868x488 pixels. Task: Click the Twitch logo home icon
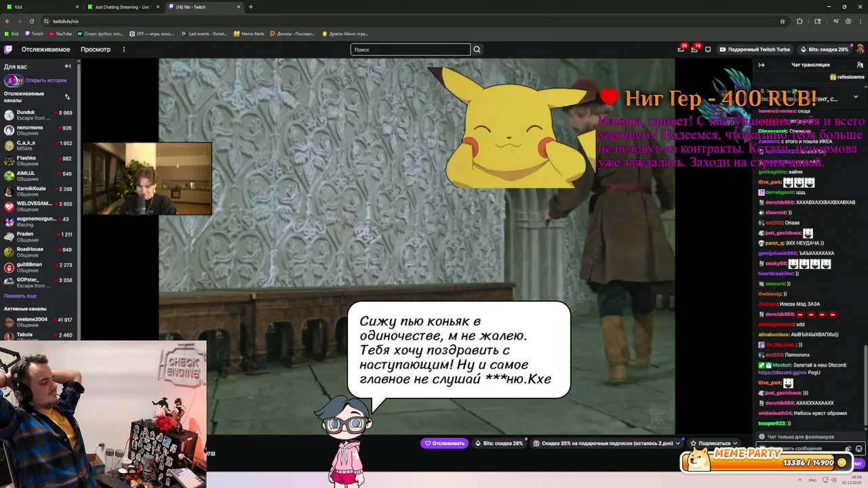coord(8,49)
